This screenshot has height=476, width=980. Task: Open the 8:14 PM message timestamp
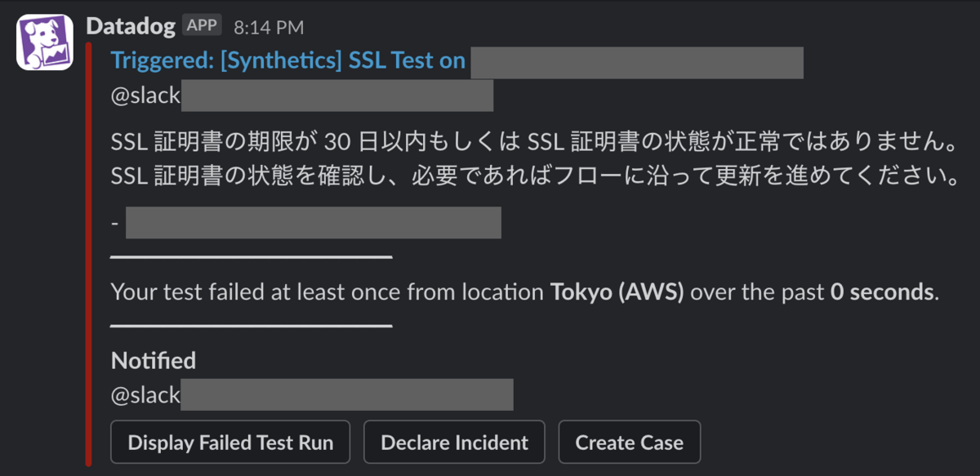[269, 27]
